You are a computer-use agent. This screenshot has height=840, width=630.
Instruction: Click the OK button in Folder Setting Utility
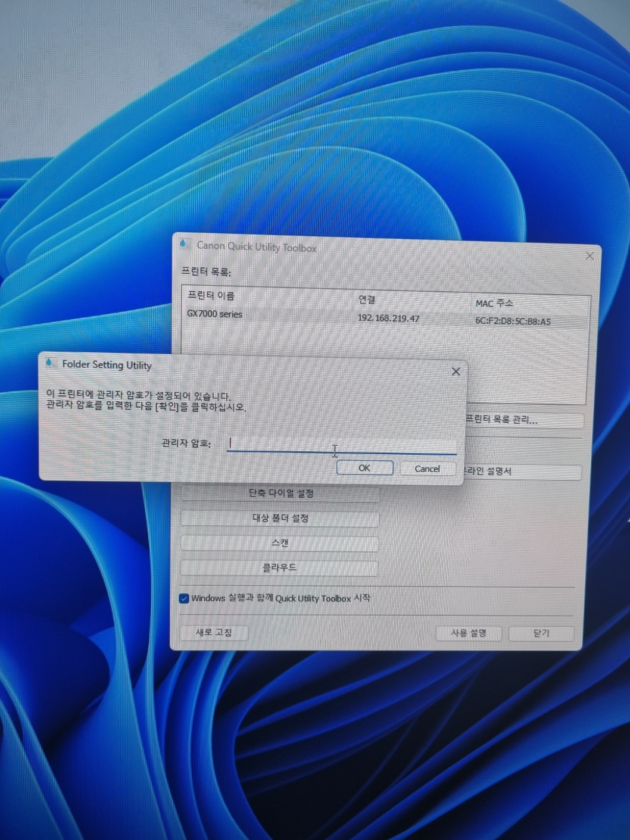point(364,468)
